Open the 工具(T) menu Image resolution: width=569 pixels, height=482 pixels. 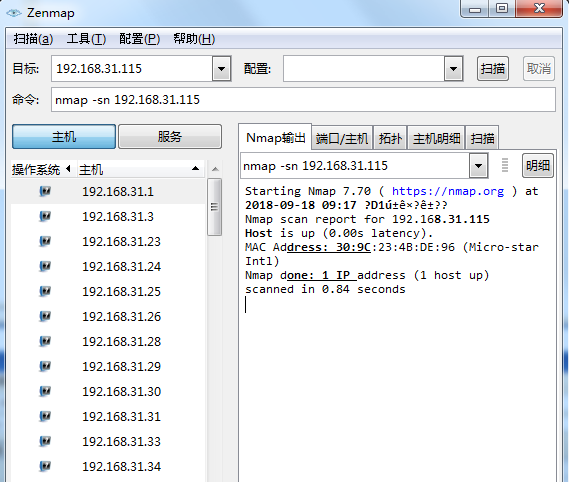[x=86, y=38]
